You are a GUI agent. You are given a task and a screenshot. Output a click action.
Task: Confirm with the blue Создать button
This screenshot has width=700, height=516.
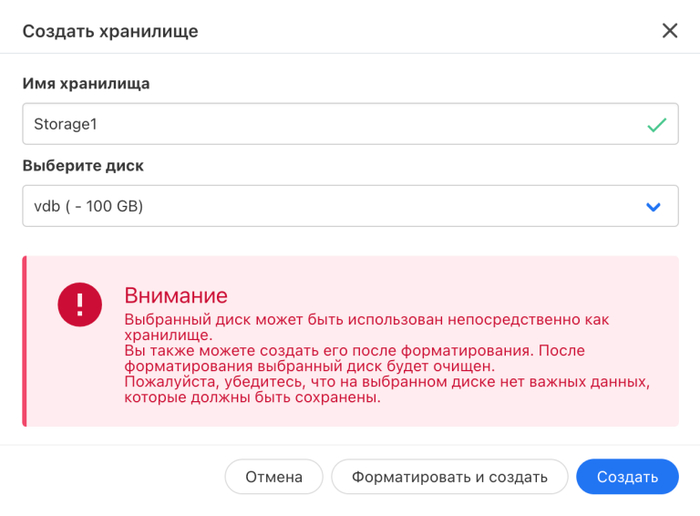[x=627, y=477]
